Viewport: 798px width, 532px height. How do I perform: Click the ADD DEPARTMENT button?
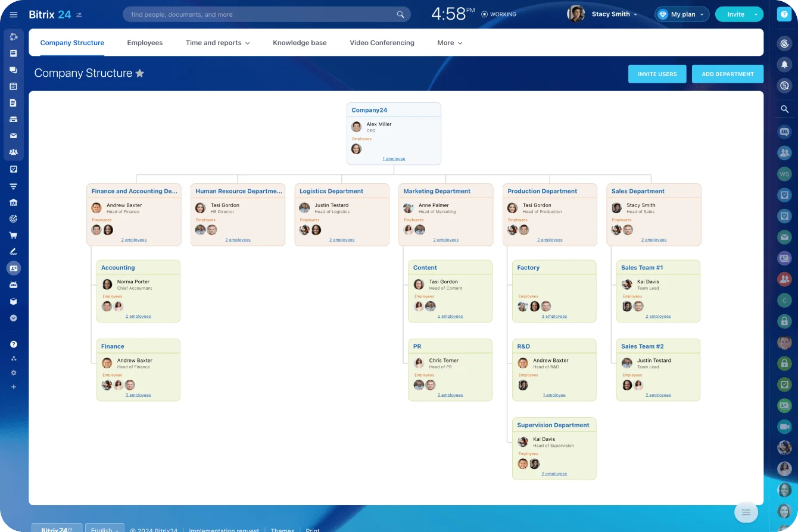click(x=728, y=74)
